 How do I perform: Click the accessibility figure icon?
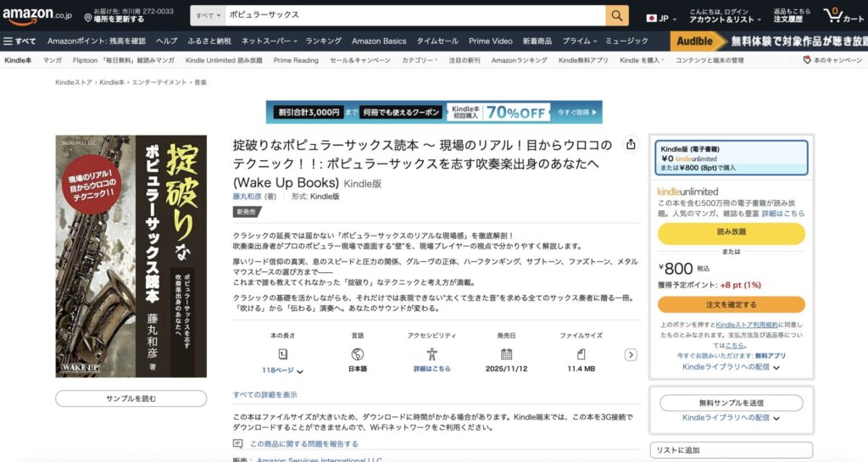431,354
